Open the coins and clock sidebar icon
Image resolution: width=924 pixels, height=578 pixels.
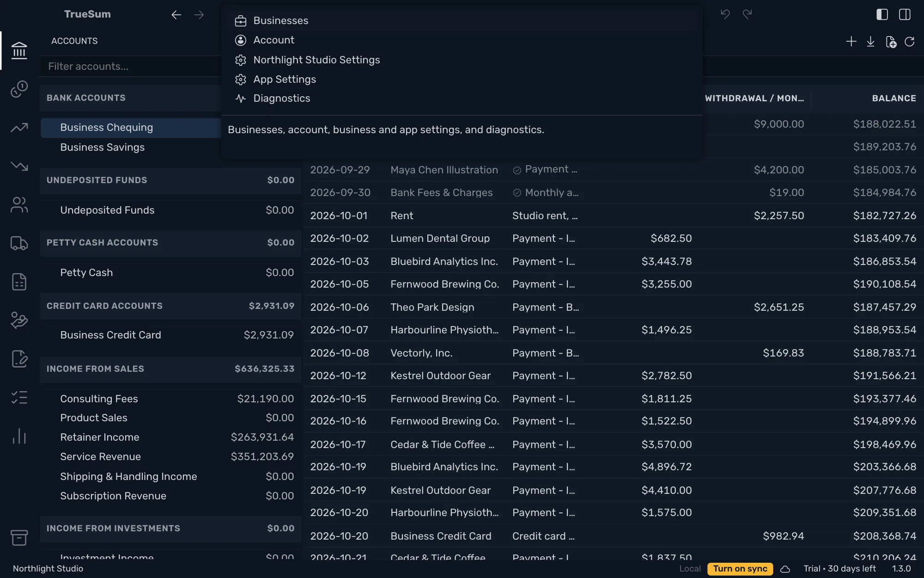click(x=19, y=89)
